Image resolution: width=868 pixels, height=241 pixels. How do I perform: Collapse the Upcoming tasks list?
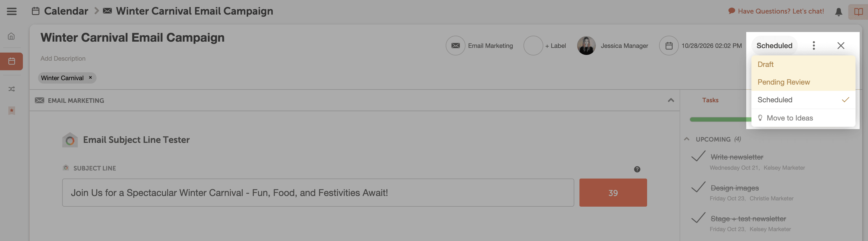tap(686, 139)
